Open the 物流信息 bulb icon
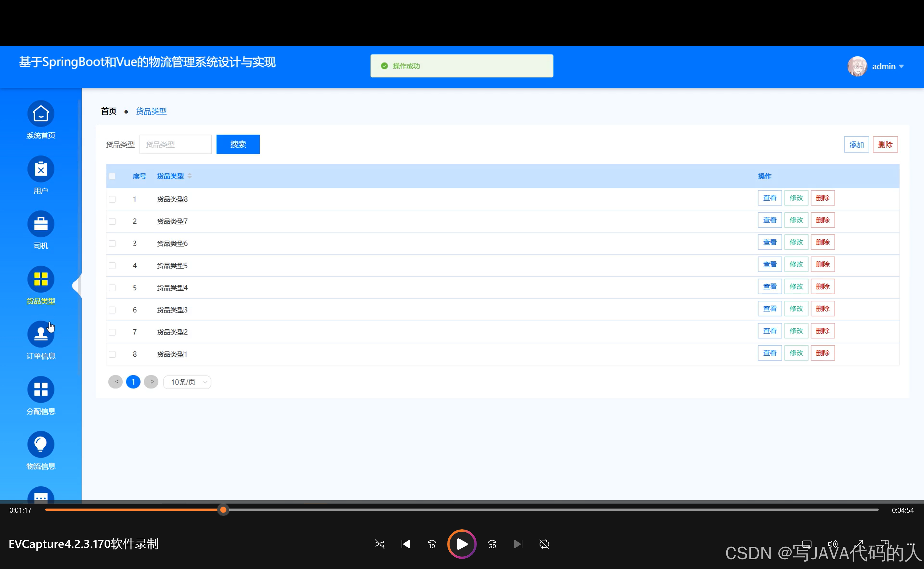The width and height of the screenshot is (924, 569). (41, 445)
